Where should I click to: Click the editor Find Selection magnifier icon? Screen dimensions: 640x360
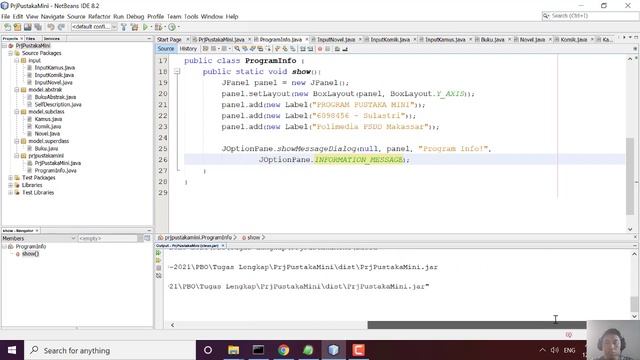(x=237, y=49)
